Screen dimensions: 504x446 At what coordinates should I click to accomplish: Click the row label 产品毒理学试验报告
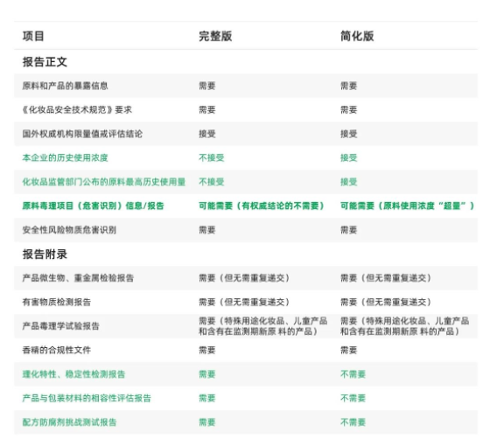[x=60, y=326]
